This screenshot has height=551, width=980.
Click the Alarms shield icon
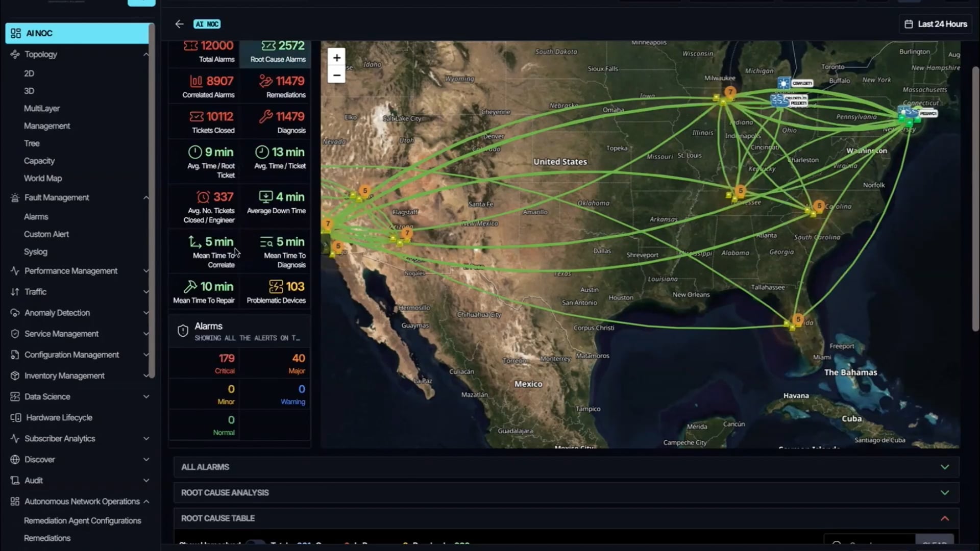[183, 331]
